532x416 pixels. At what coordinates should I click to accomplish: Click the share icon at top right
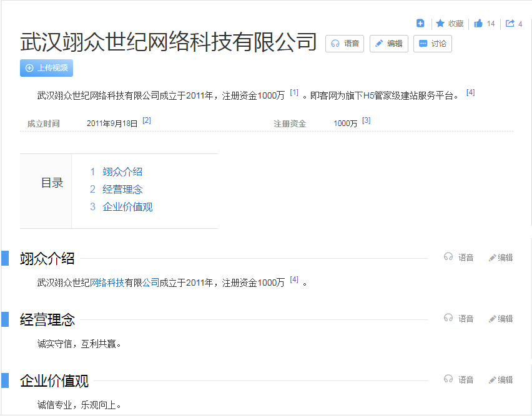coord(510,24)
